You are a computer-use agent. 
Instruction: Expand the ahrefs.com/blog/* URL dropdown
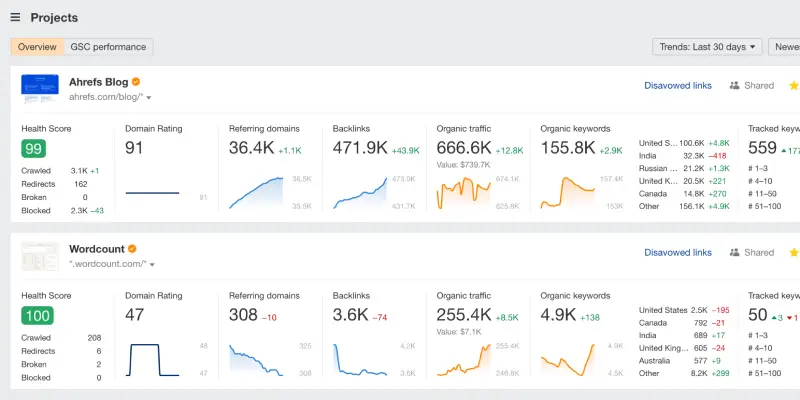click(x=149, y=97)
